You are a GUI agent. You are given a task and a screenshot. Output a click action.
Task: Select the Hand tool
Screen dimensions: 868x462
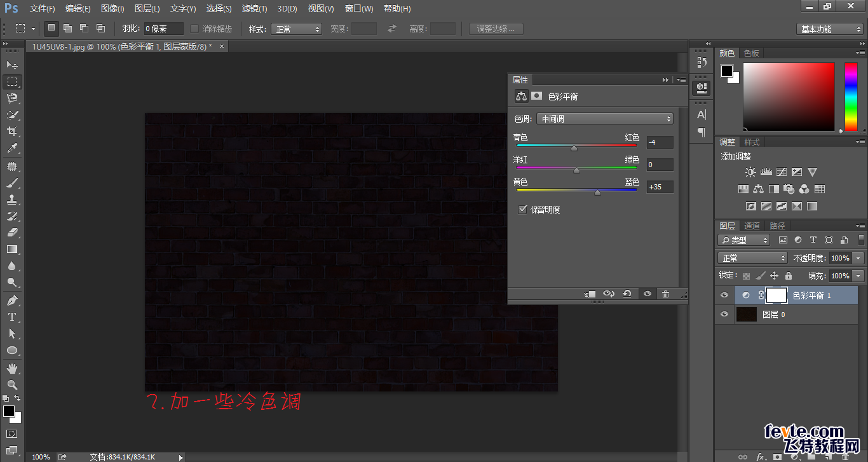pos(12,368)
